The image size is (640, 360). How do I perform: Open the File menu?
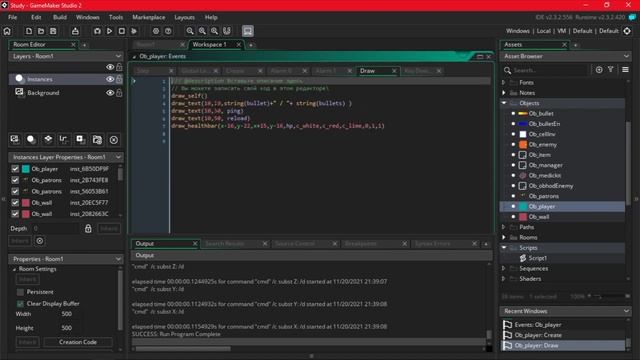(x=13, y=17)
